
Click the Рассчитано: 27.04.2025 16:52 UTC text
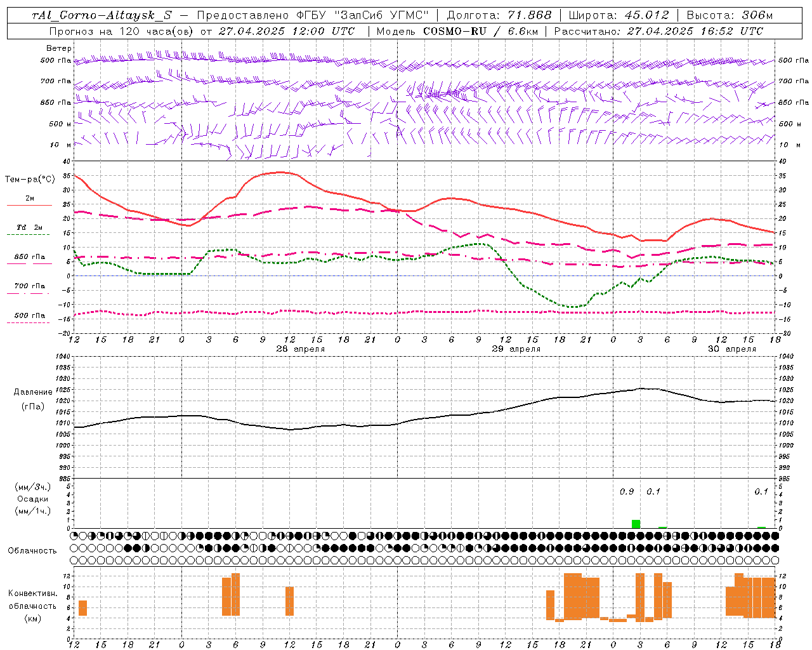point(659,31)
